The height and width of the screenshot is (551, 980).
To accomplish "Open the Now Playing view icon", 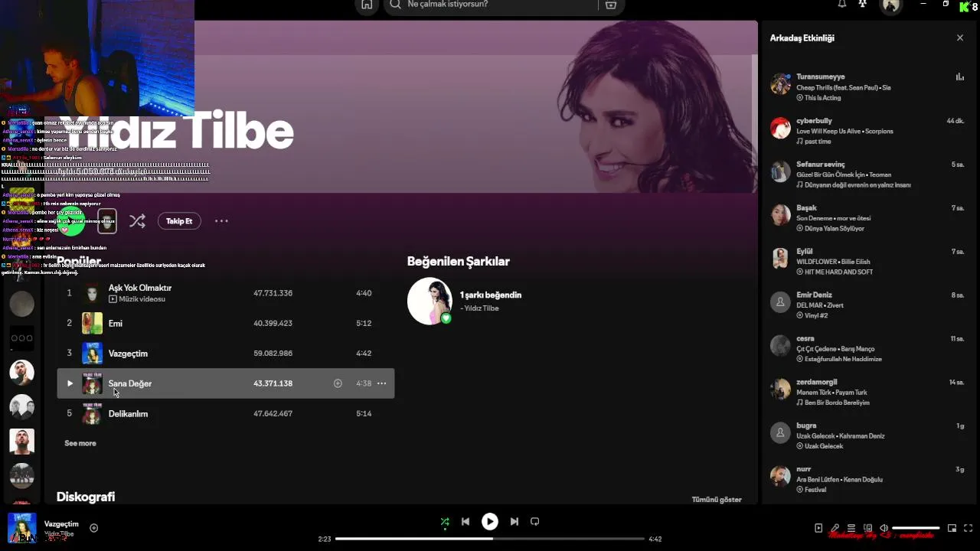I will click(818, 528).
